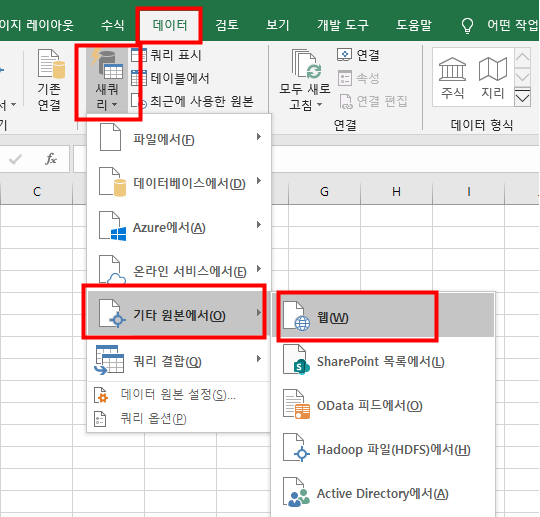The height and width of the screenshot is (517, 540).
Task: Open Azure에서(A) submenu
Action: point(178,227)
